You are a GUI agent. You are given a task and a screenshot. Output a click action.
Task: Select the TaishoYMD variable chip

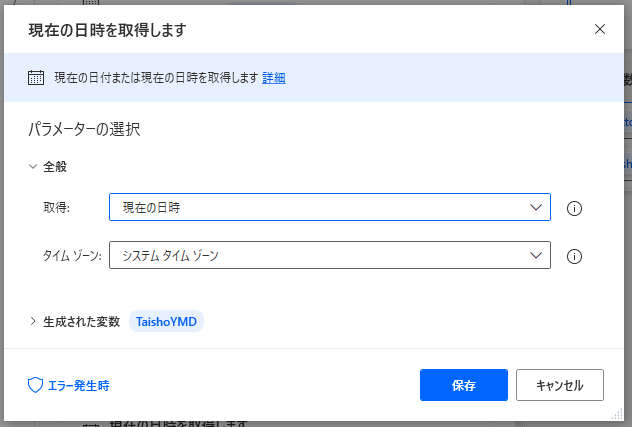167,321
